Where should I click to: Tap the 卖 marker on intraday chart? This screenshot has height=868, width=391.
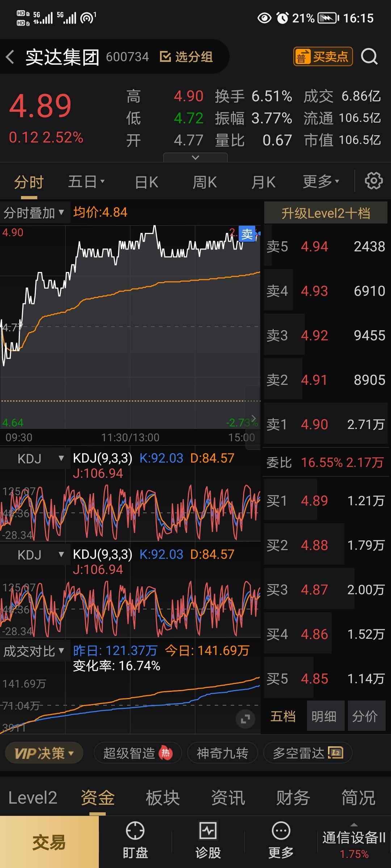247,234
